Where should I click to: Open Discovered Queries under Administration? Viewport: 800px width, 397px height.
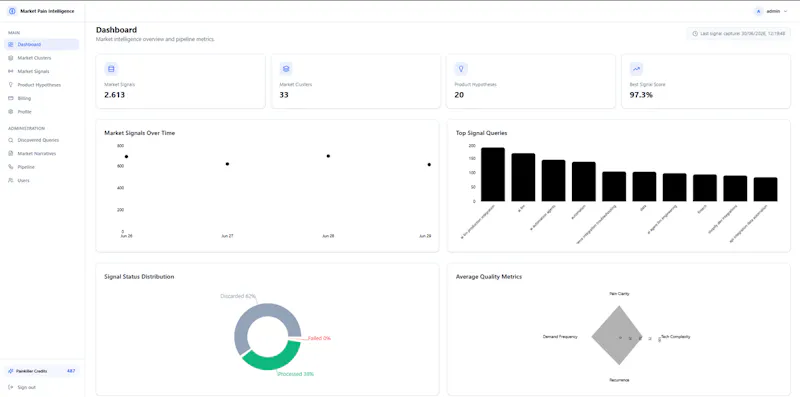[41, 140]
